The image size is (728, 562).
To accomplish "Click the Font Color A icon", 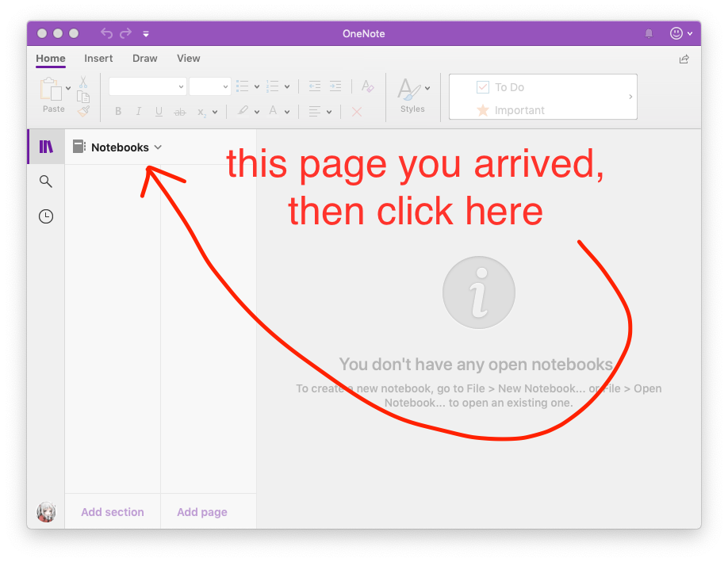I will click(x=273, y=110).
